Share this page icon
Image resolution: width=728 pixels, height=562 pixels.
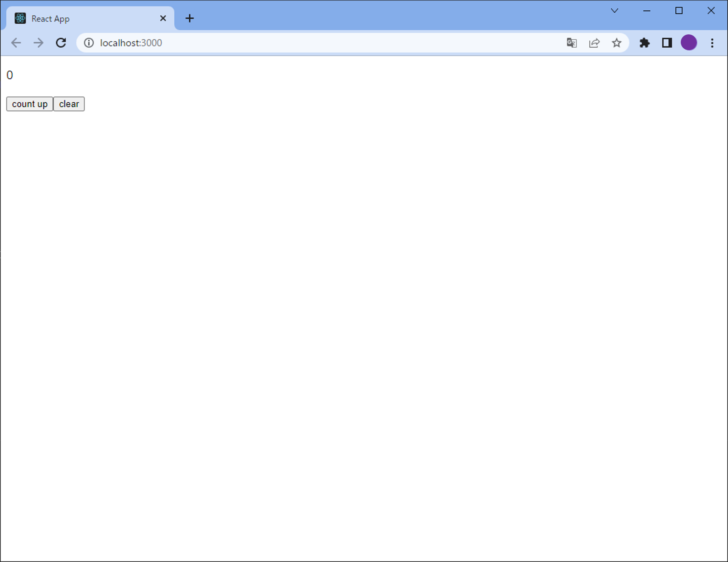pyautogui.click(x=594, y=43)
